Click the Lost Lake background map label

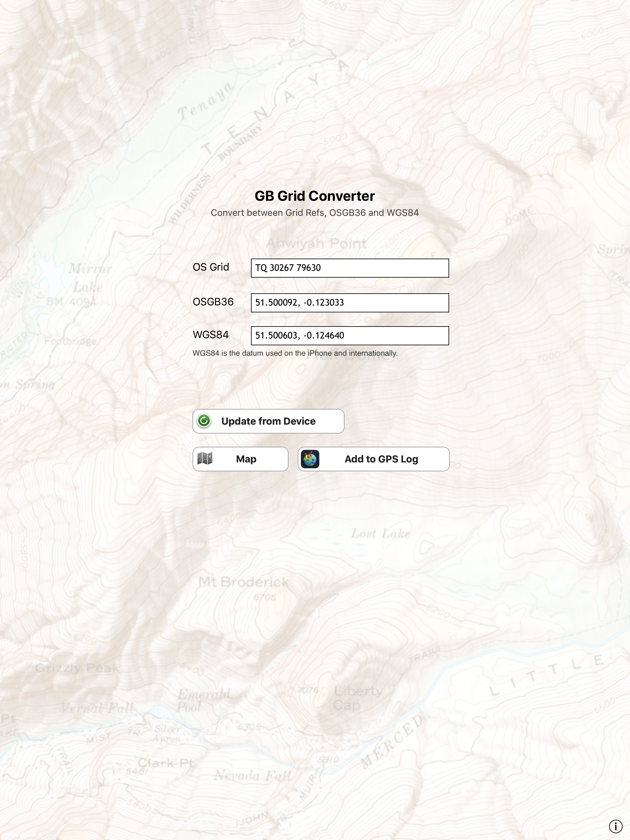pos(380,533)
